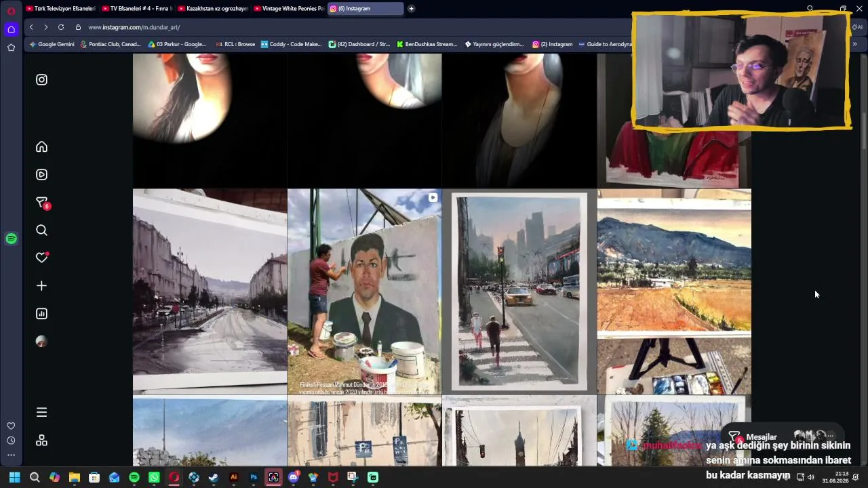Viewport: 868px width, 488px height.
Task: Open Snipping Tool from taskbar
Action: (353, 477)
